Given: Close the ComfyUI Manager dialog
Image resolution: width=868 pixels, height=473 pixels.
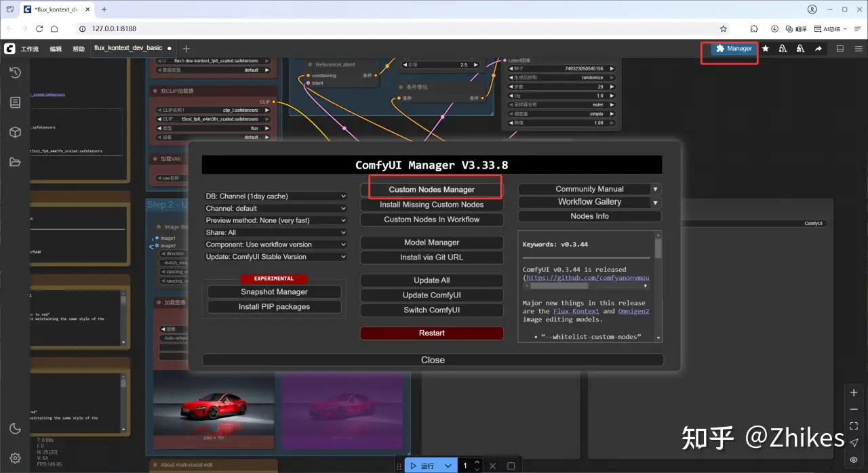Looking at the screenshot, I should pyautogui.click(x=433, y=360).
